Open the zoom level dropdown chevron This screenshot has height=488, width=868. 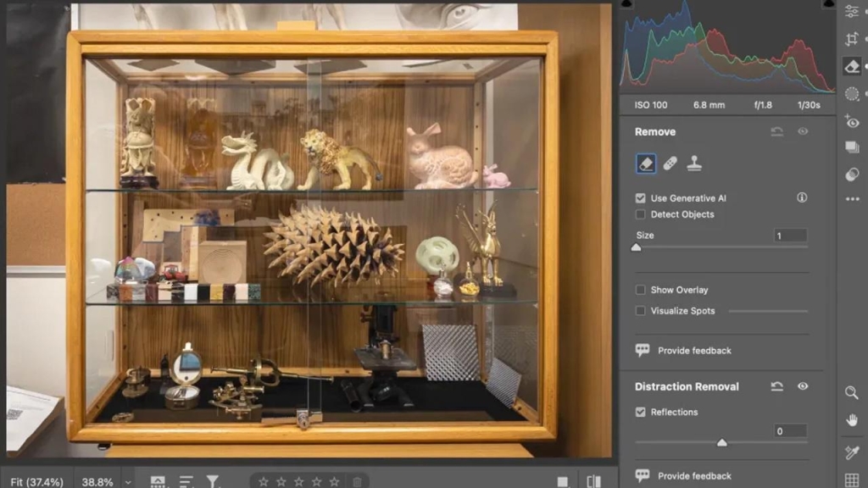(x=128, y=482)
